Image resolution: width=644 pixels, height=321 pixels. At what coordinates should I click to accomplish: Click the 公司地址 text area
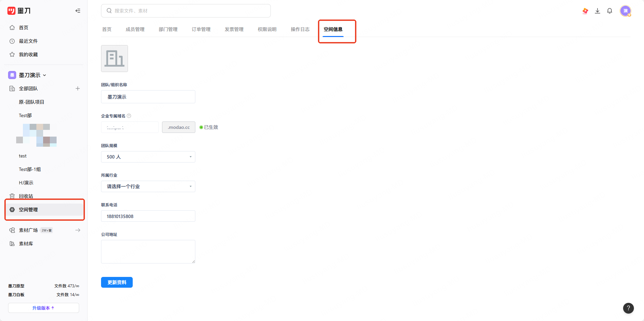click(148, 252)
